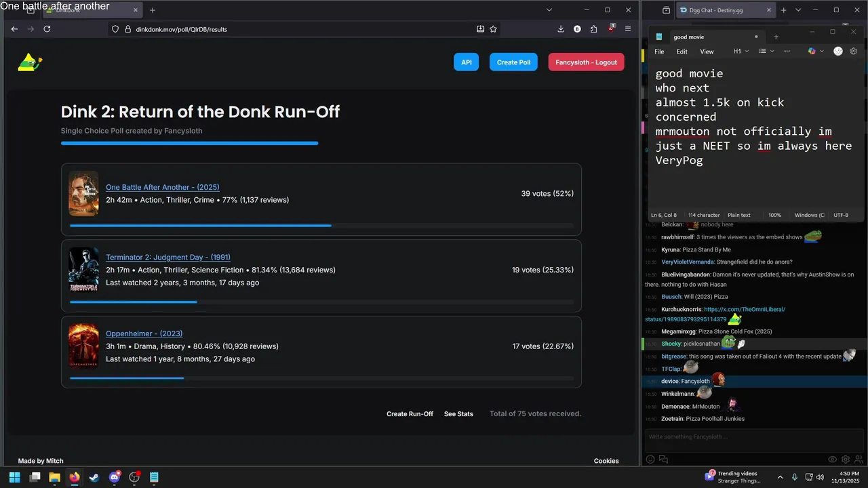This screenshot has width=868, height=488.
Task: Open Oppenheimer - (2023) link
Action: [144, 333]
